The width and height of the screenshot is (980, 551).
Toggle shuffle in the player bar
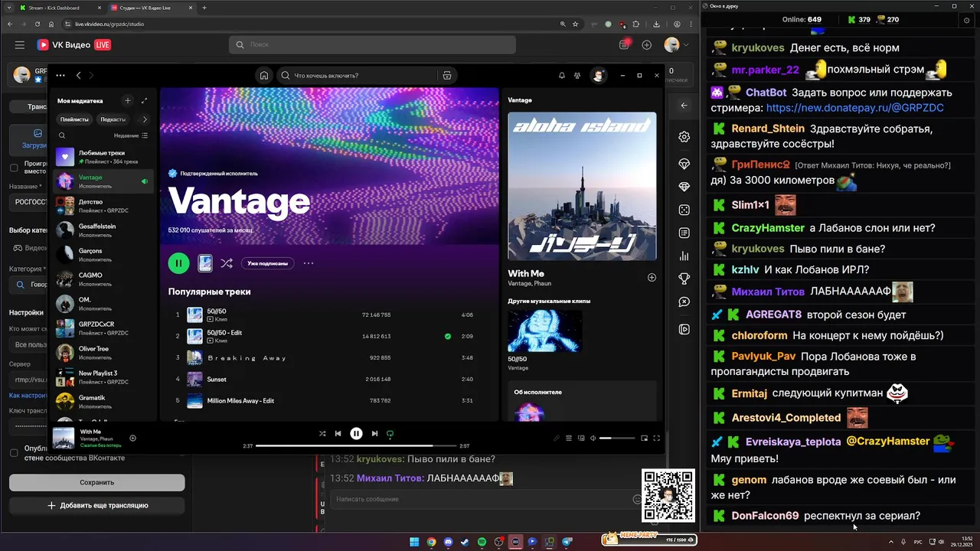tap(322, 433)
